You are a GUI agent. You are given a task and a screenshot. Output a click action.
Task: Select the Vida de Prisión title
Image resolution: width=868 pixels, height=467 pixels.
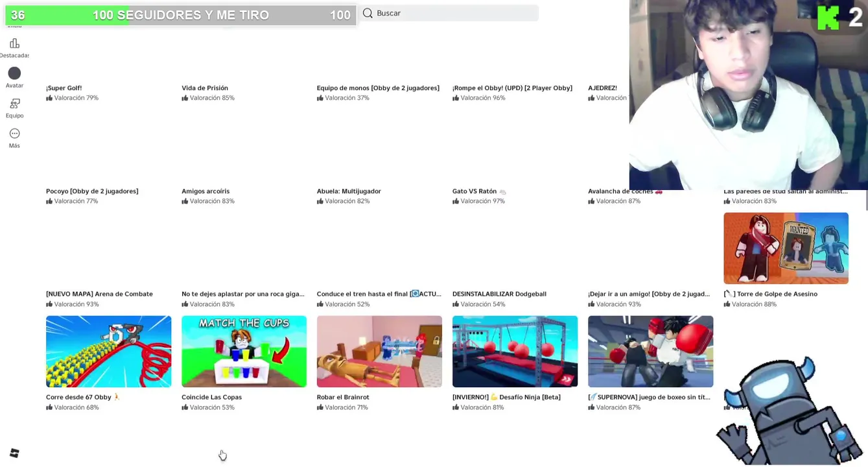205,88
